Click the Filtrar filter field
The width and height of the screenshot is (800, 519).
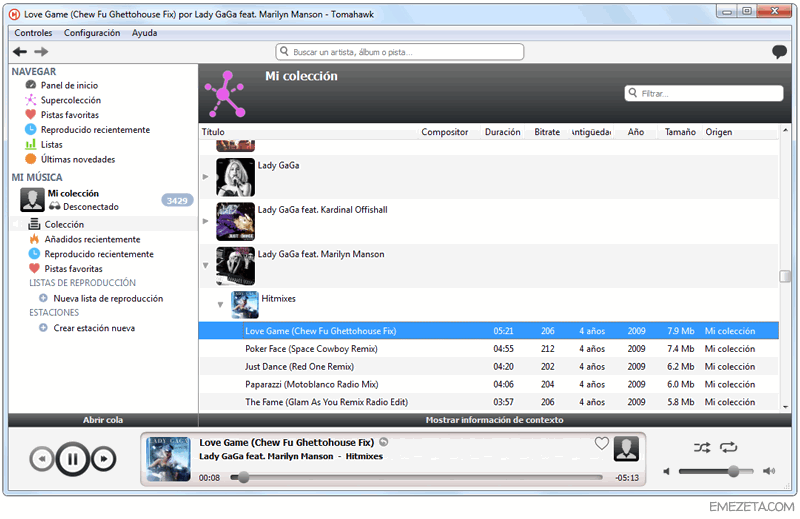click(704, 93)
